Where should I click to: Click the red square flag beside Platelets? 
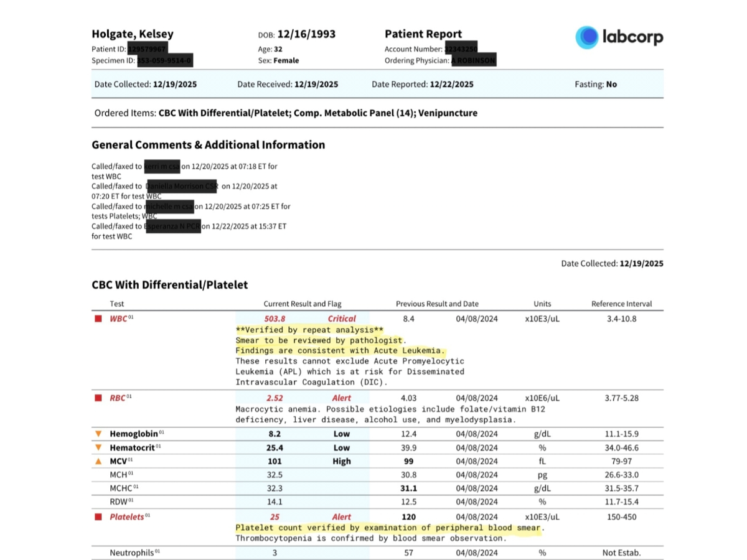tap(98, 517)
